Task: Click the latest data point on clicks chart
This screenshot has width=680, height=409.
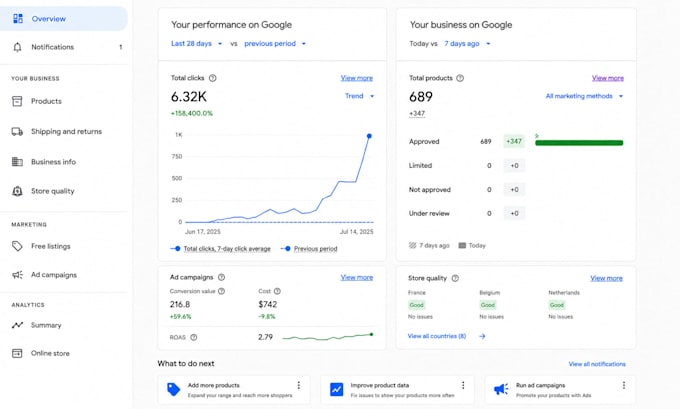Action: (369, 136)
